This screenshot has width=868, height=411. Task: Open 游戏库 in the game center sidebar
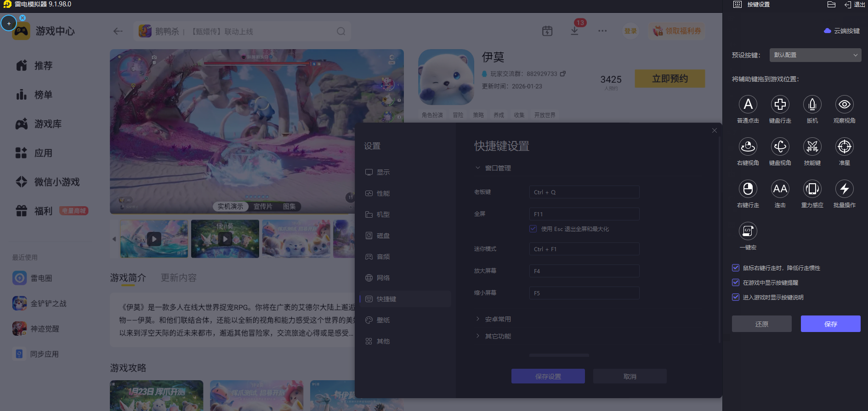[x=39, y=124]
